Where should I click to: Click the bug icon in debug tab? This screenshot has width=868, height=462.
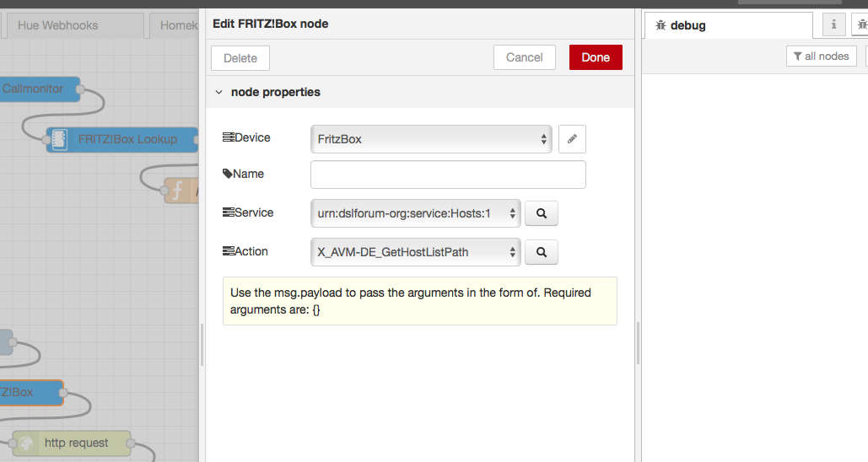coord(660,25)
